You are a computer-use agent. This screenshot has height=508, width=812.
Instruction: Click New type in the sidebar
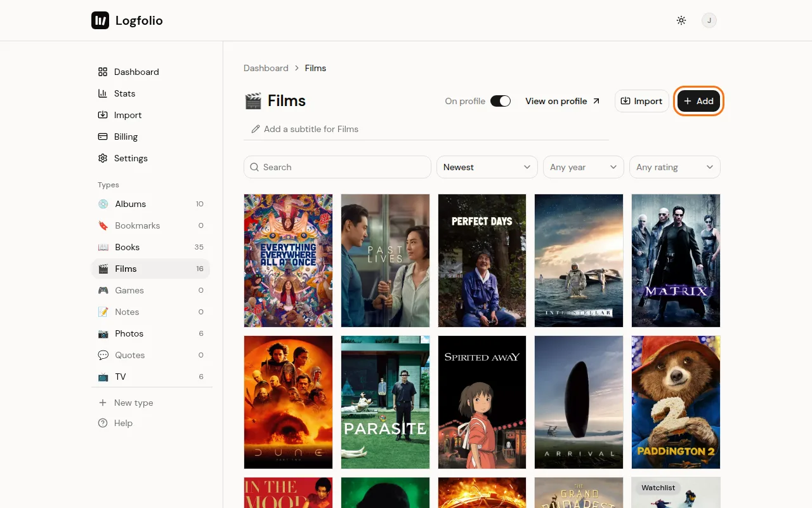[x=150, y=403]
